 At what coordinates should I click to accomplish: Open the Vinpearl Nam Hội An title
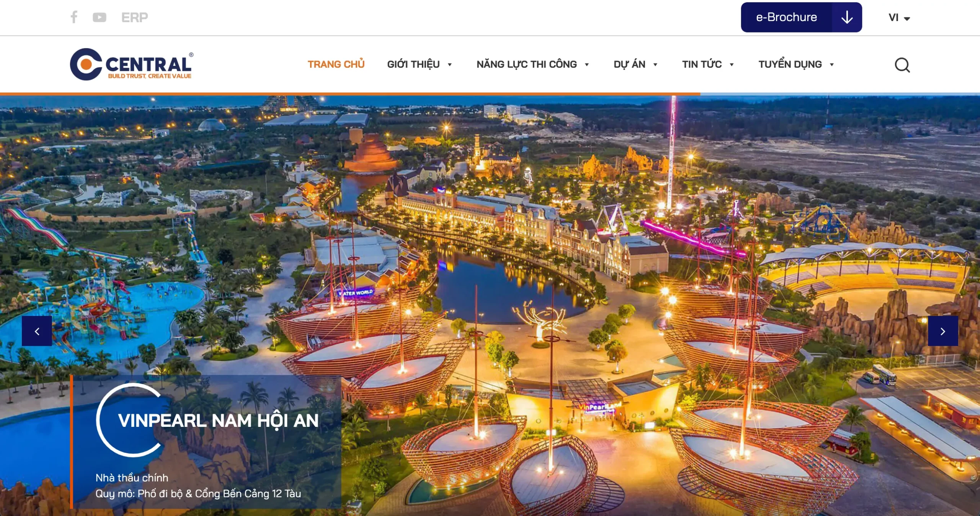(218, 420)
